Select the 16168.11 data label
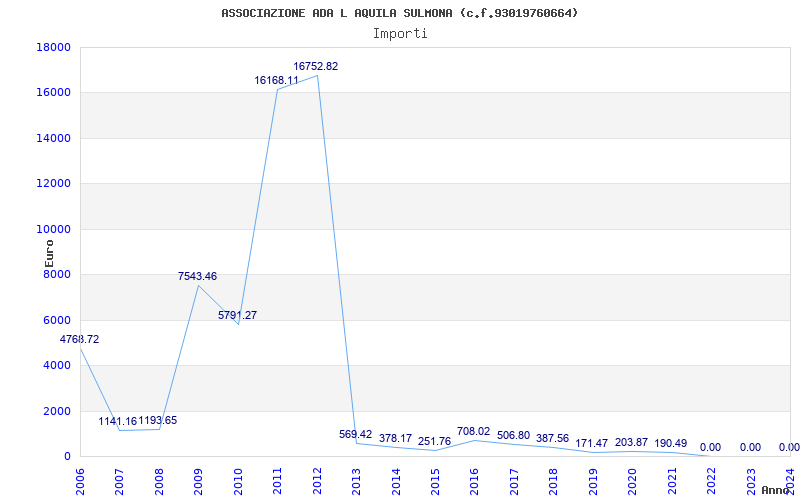 (x=277, y=81)
